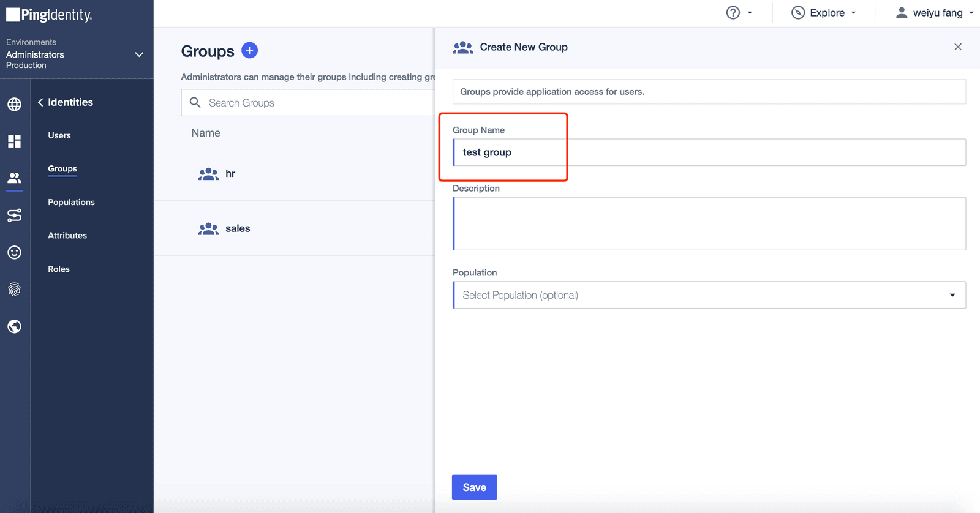This screenshot has height=513, width=980.
Task: Close the Create New Group panel
Action: [x=958, y=47]
